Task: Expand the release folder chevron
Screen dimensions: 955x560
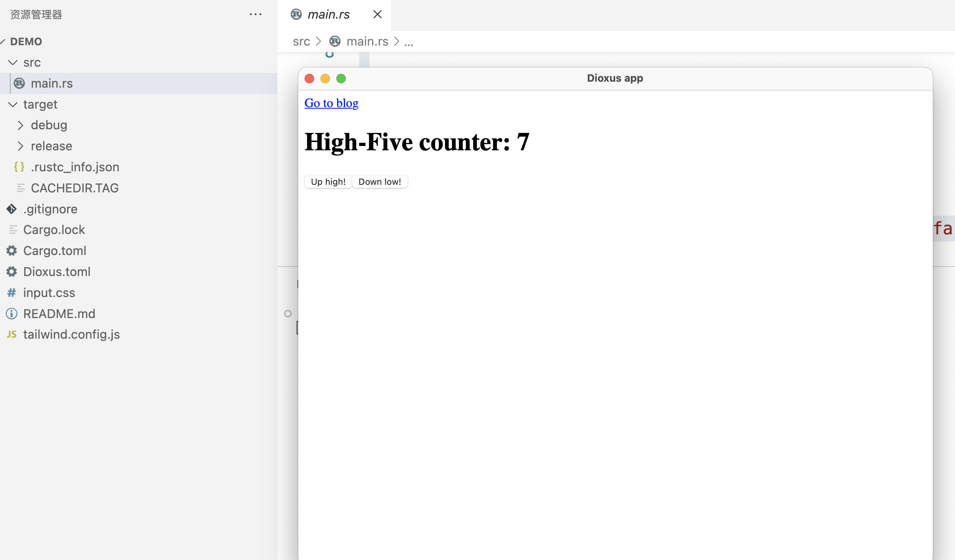Action: point(21,146)
